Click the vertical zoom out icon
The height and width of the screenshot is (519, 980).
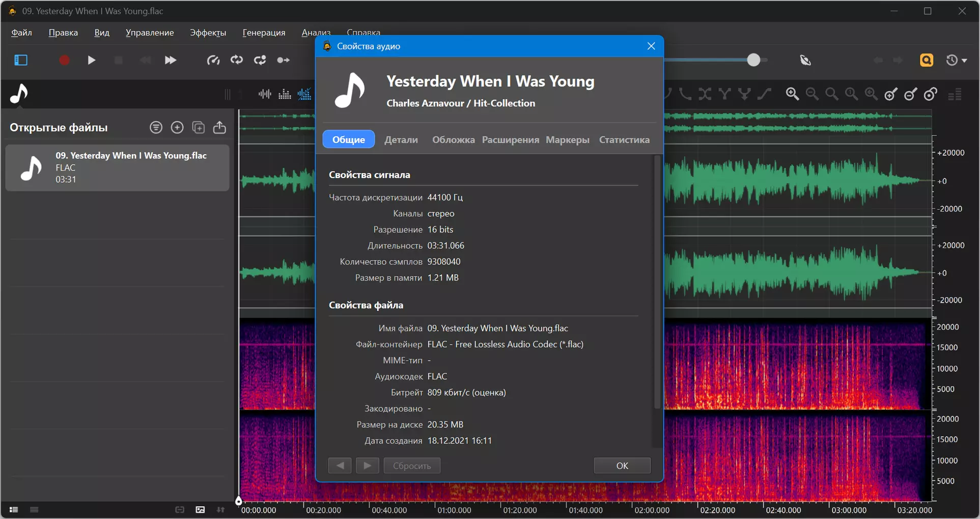911,94
